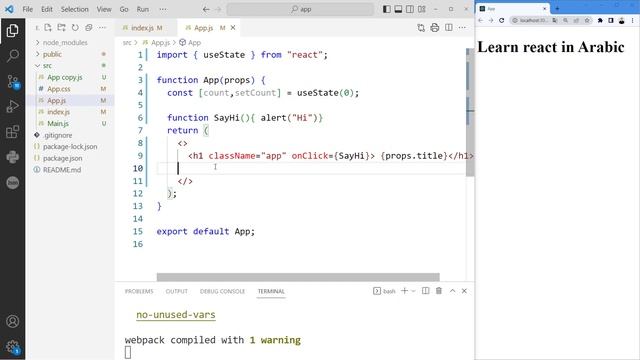Expand the node_modules folder

point(65,42)
